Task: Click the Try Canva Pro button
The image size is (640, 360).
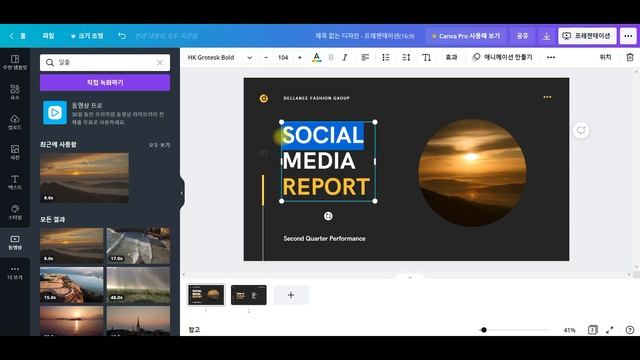Action: [466, 36]
